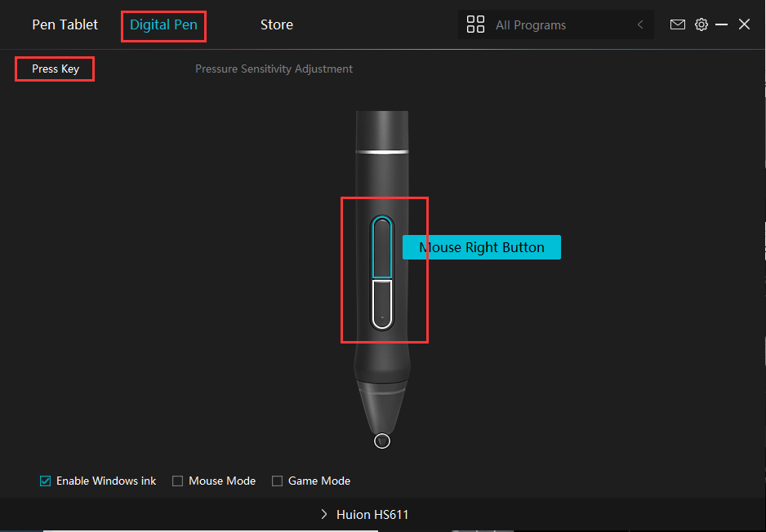Click the scrollbar on the right edge
The width and height of the screenshot is (766, 532).
point(761,245)
